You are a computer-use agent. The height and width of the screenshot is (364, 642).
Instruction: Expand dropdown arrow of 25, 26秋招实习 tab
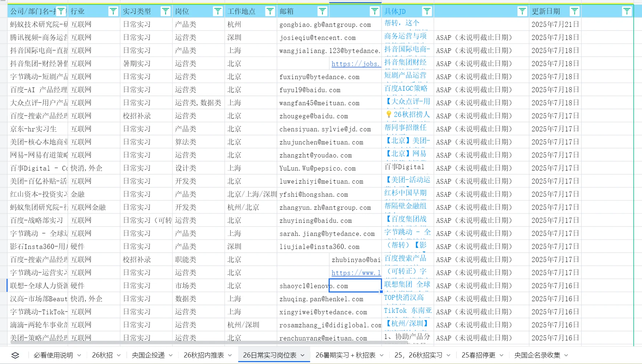click(448, 355)
